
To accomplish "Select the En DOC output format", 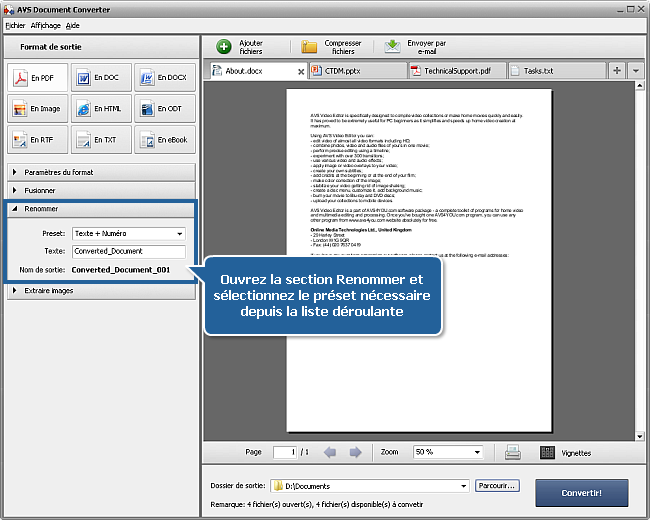I will 101,78.
